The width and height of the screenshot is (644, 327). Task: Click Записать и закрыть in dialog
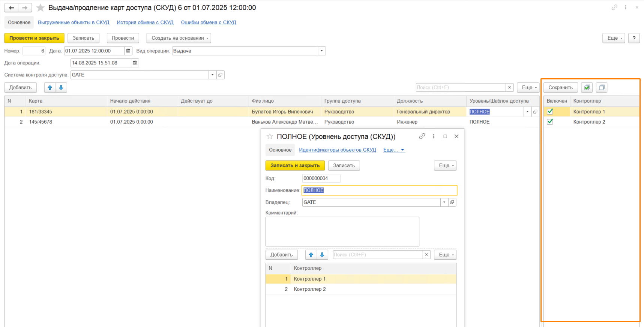295,166
